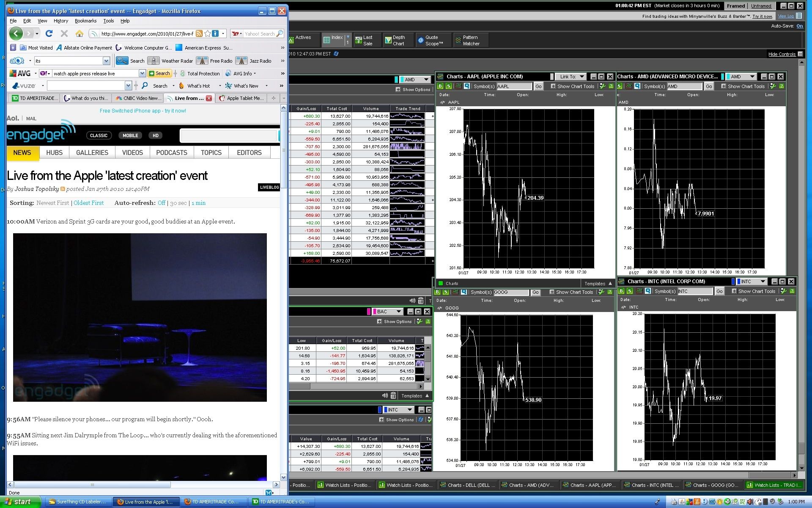Click 'Try it now' Minyanville link
Viewport: 812px width, 508px height.
(763, 16)
